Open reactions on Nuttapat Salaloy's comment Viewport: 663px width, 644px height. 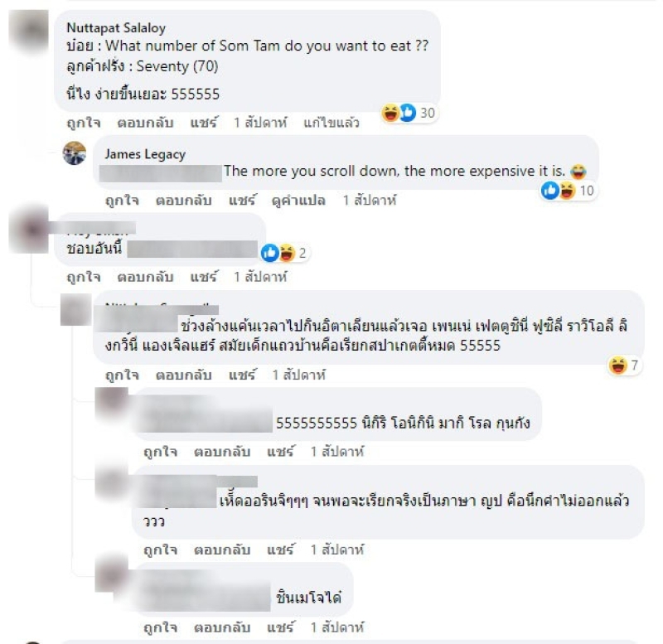click(409, 113)
